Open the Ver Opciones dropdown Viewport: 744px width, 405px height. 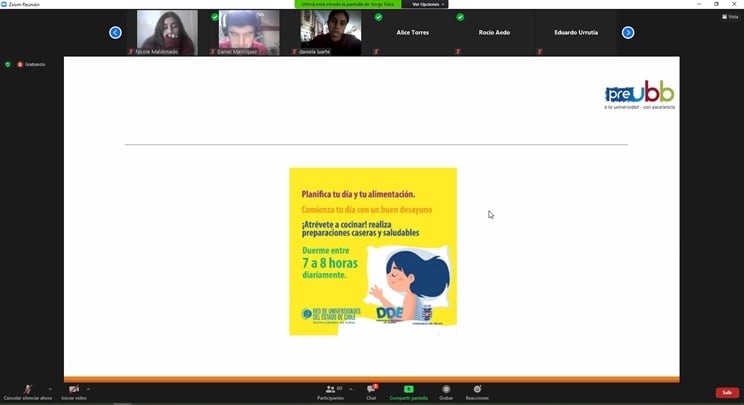427,4
